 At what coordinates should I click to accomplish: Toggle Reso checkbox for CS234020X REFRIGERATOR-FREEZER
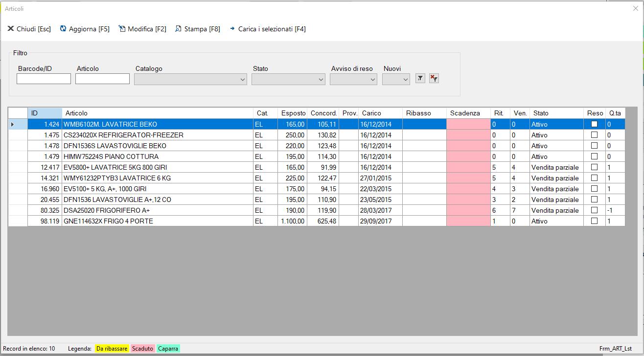(x=594, y=135)
